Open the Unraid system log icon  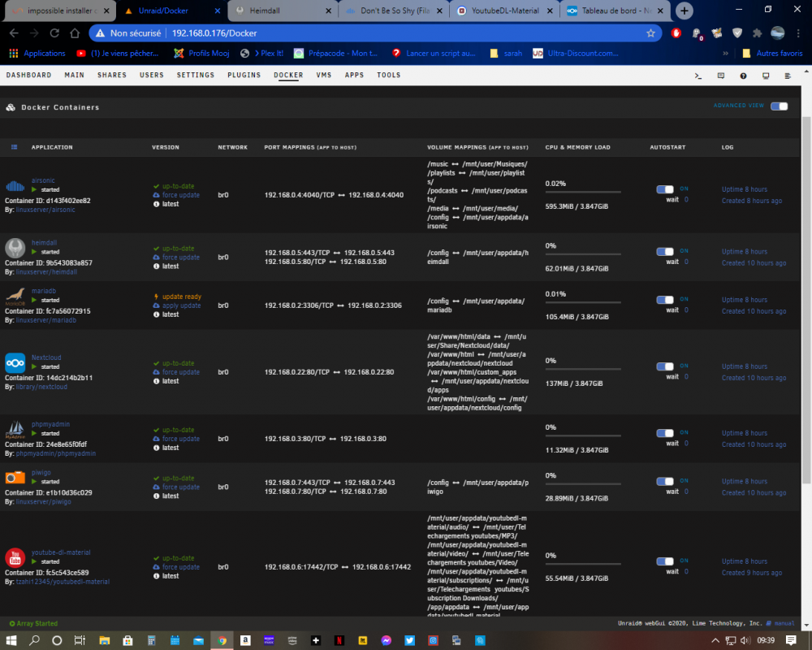coord(788,76)
